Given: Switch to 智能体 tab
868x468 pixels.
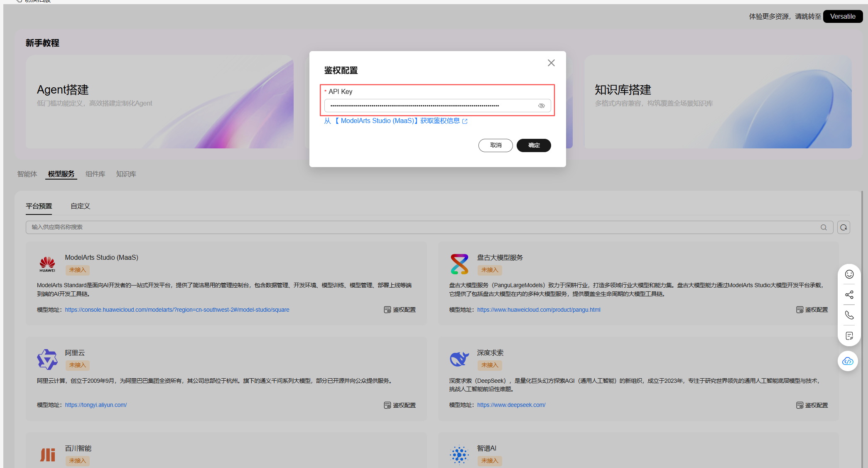Looking at the screenshot, I should 27,174.
